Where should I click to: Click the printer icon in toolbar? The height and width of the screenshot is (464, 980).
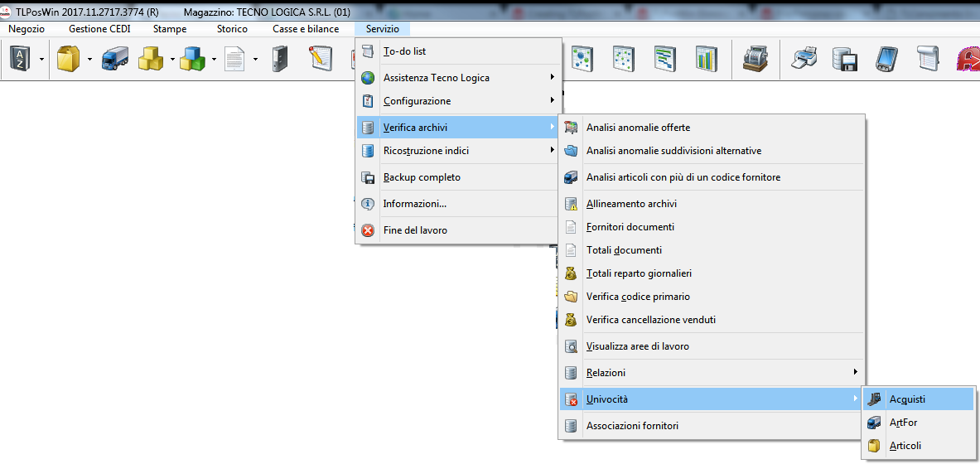point(804,59)
